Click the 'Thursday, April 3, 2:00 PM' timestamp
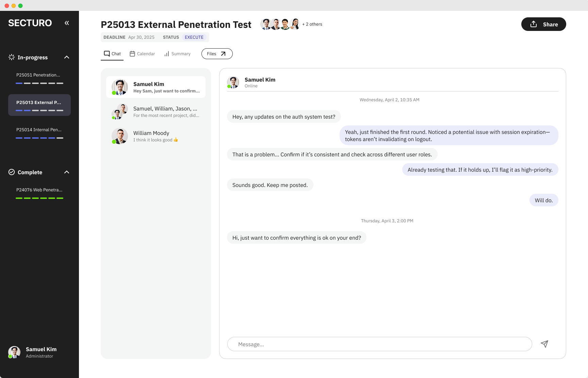 click(387, 221)
